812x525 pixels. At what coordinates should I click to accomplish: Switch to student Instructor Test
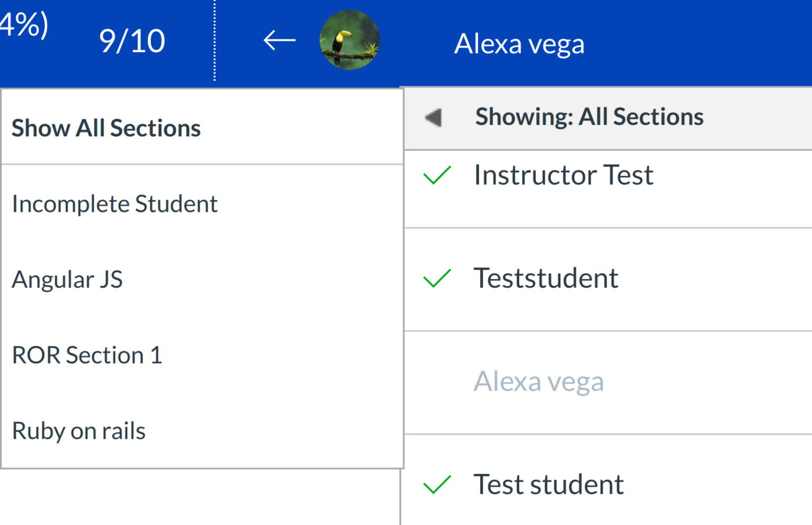563,175
